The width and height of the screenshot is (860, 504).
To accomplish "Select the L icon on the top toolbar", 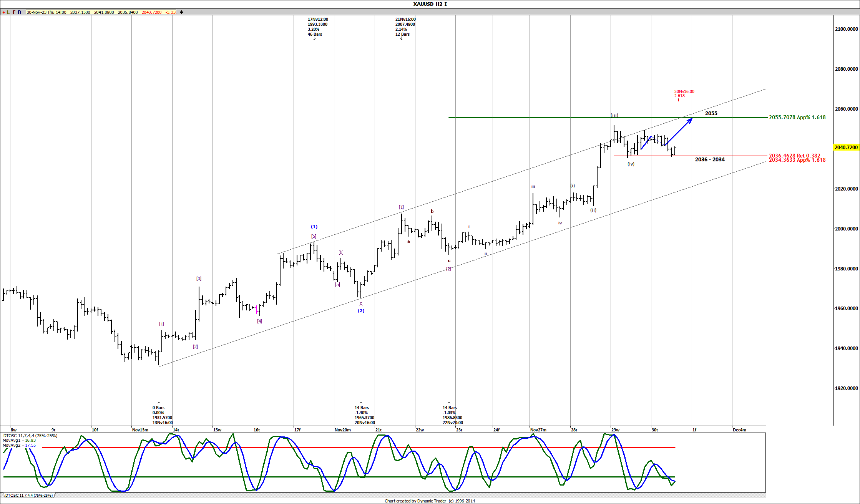I will pyautogui.click(x=8, y=12).
